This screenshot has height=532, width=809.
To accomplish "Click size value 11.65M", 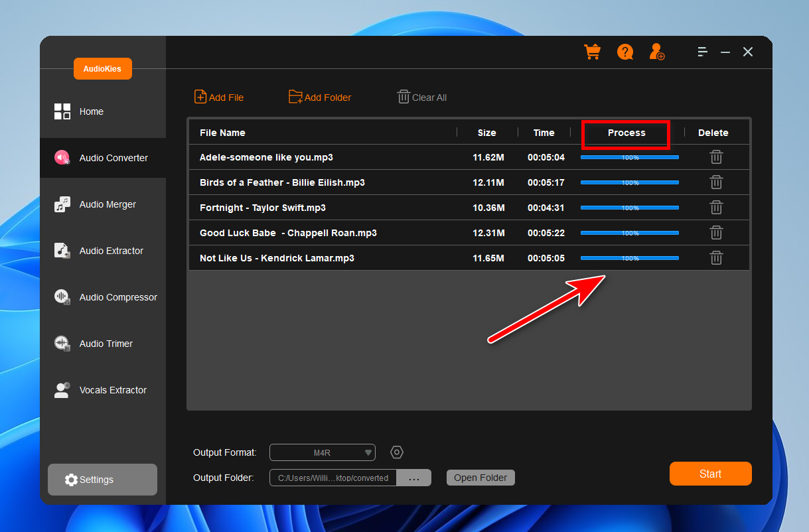I will tap(488, 258).
